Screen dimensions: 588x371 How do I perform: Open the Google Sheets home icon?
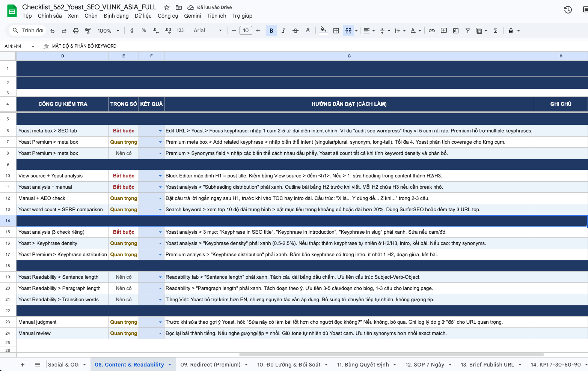coord(12,11)
